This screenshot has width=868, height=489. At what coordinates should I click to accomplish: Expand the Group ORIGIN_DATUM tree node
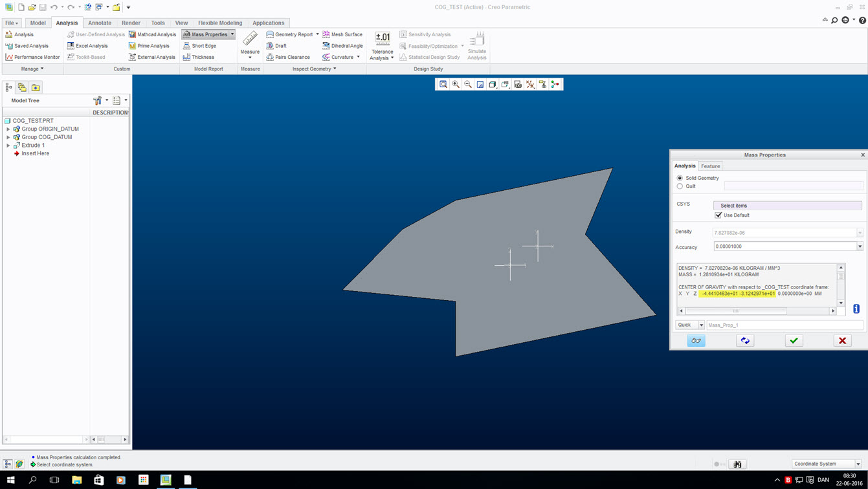pyautogui.click(x=8, y=129)
